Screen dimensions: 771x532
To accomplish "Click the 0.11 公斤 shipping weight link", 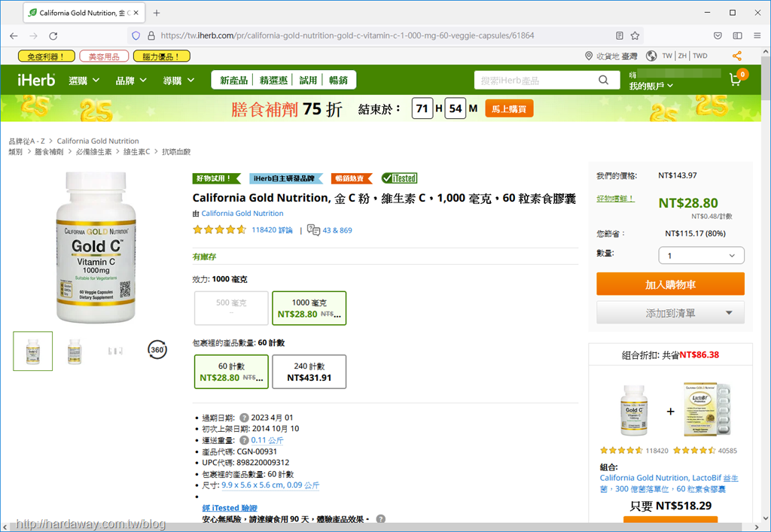I will point(267,440).
